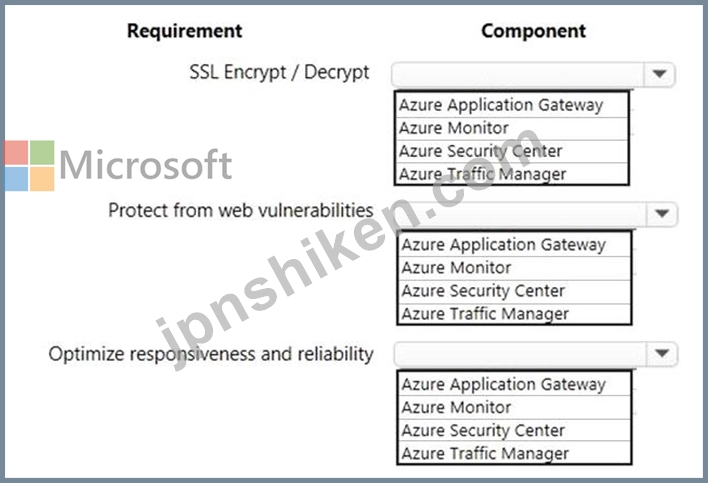Select Azure Traffic Manager for responsiveness and reliability
This screenshot has height=483, width=708.
pyautogui.click(x=514, y=453)
